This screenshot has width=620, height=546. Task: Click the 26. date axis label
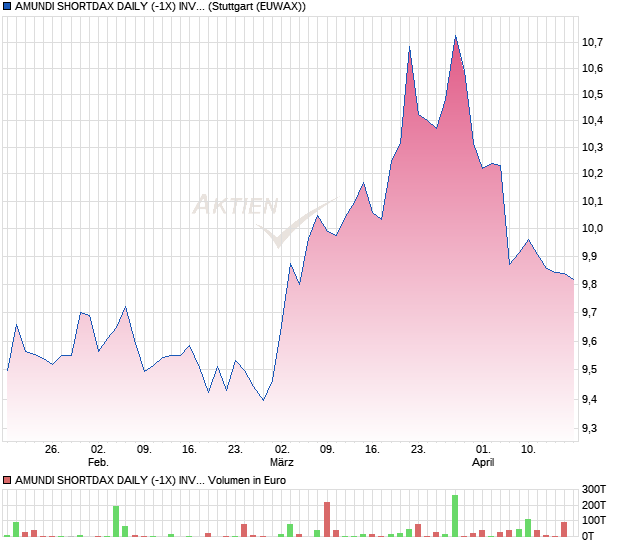point(52,450)
